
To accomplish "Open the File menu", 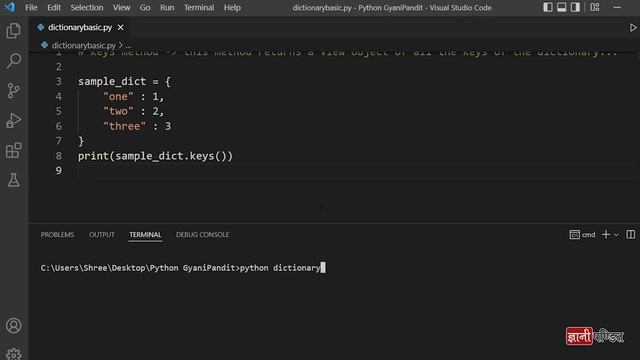I will point(31,7).
